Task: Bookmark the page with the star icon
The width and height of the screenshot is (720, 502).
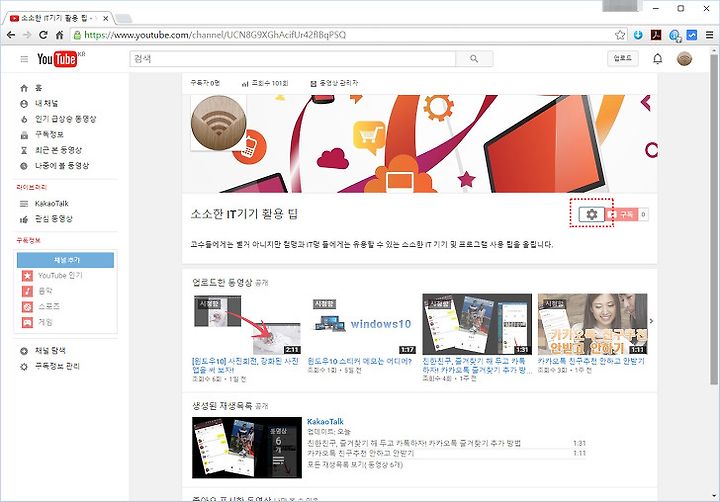Action: 620,35
